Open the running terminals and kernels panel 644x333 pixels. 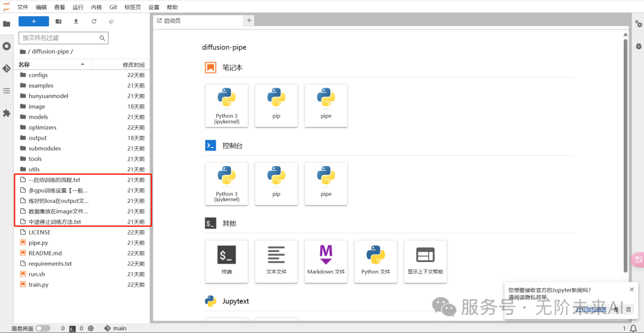tap(7, 46)
